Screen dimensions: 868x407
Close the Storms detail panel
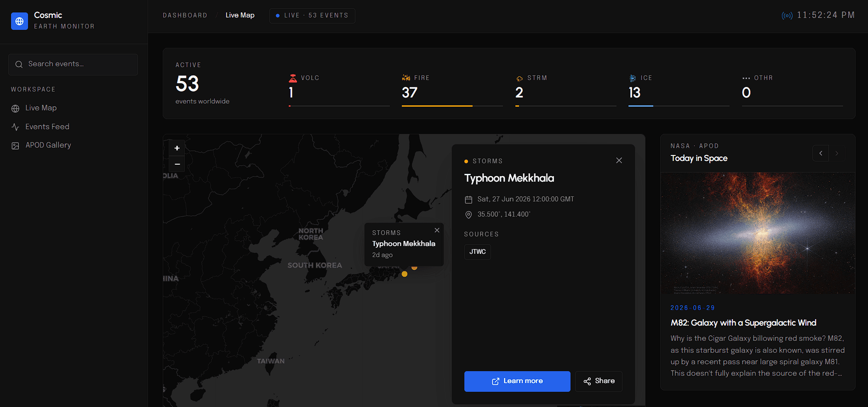(x=619, y=161)
